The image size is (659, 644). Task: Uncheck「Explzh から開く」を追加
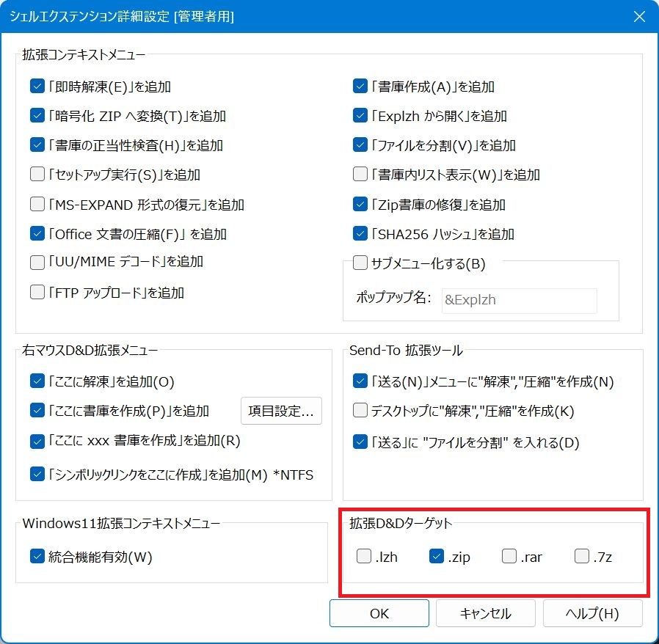[360, 116]
